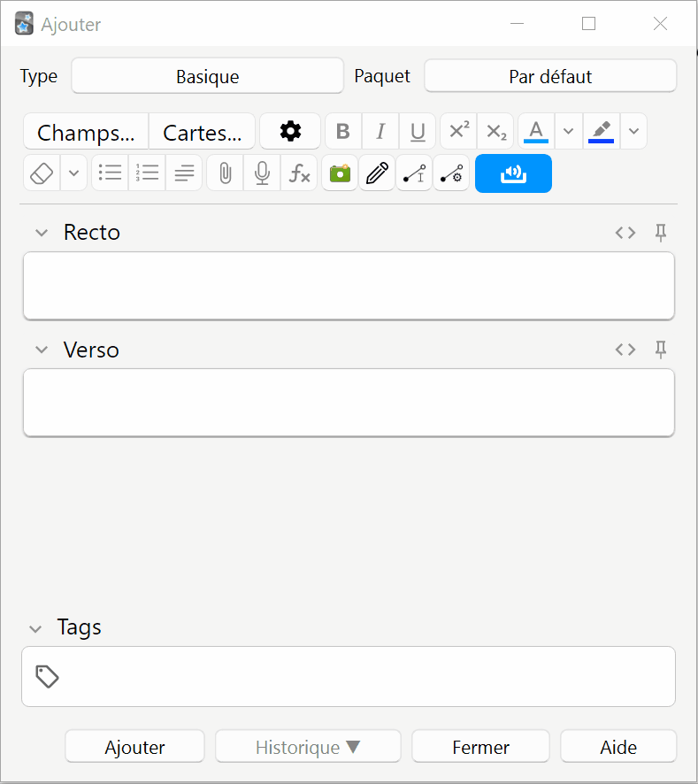Viewport: 698px width, 784px height.
Task: Apply subscript formatting
Action: (495, 132)
